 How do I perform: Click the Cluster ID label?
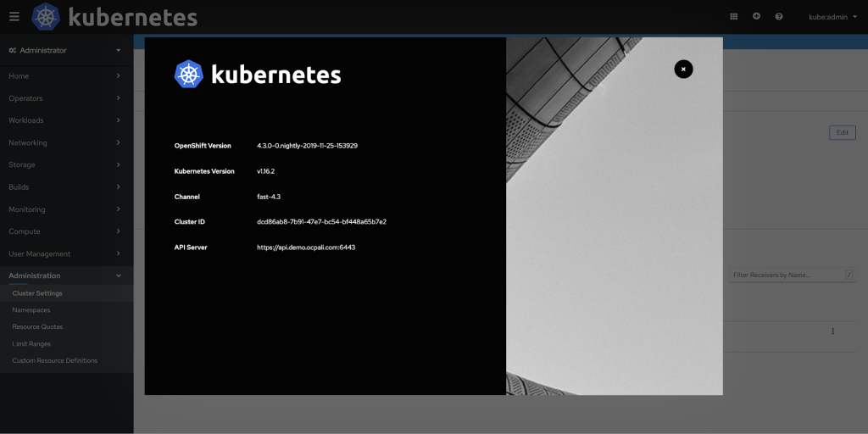click(190, 222)
